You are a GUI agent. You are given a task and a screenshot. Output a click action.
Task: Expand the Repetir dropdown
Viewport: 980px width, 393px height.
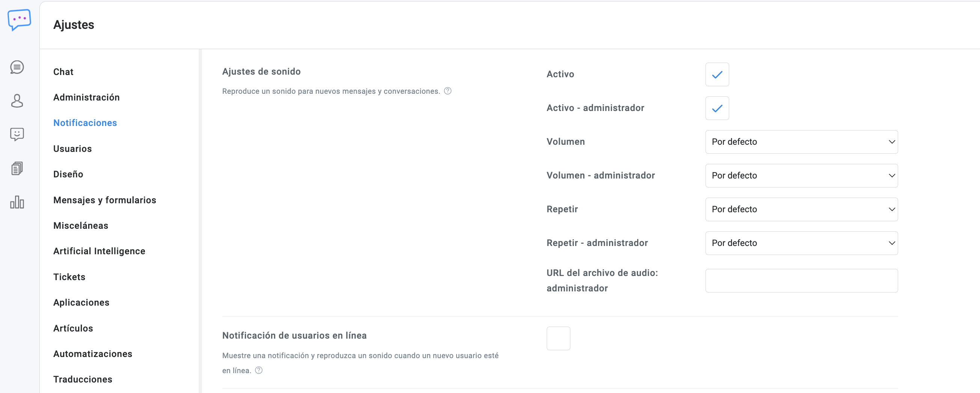(801, 209)
